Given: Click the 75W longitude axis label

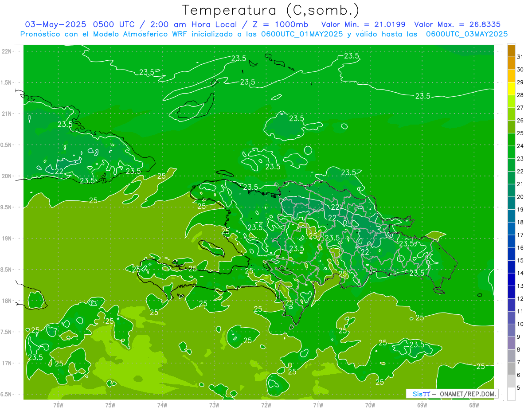Looking at the screenshot, I should [x=110, y=405].
